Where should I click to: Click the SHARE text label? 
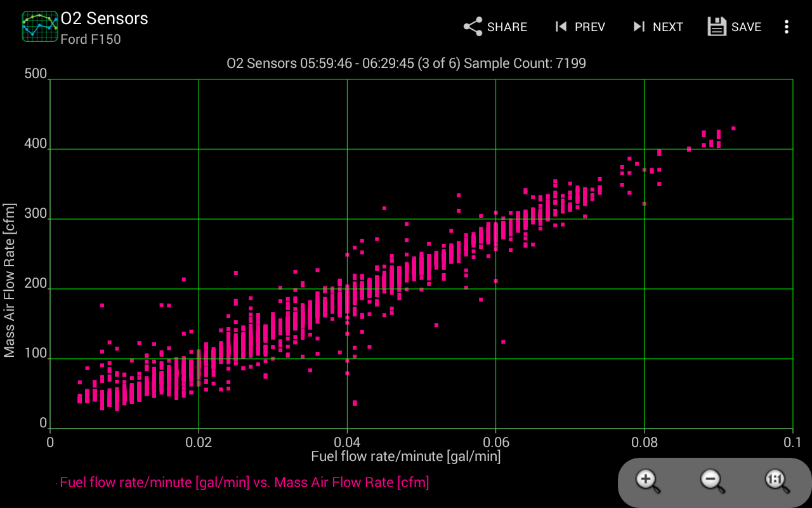(507, 27)
